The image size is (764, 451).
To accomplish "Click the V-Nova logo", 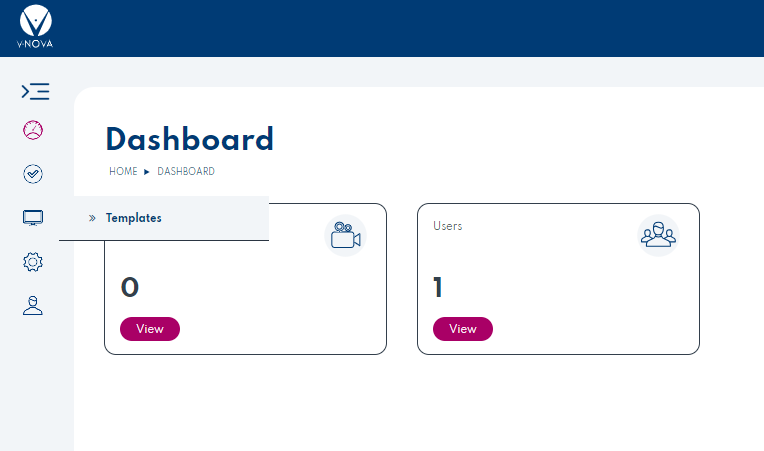I will tap(36, 28).
